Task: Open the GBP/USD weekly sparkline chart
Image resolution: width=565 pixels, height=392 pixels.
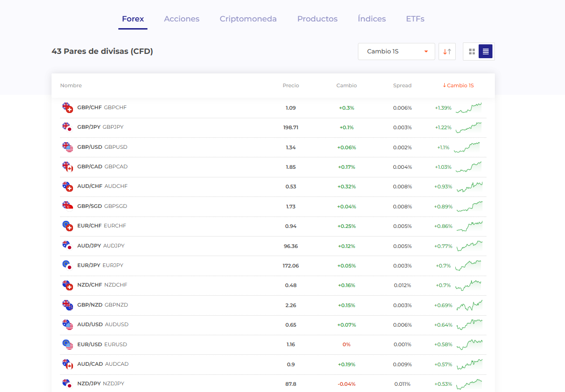Action: point(467,147)
